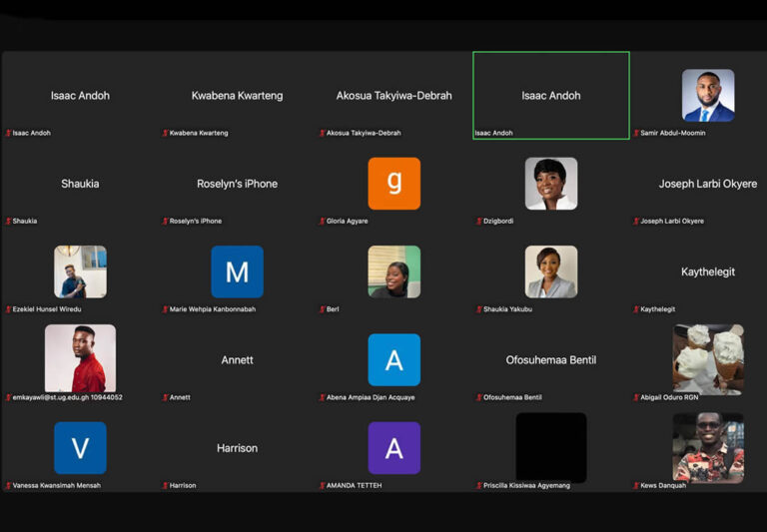
Task: Click the emkayawli participant photo in red outfit
Action: click(80, 358)
